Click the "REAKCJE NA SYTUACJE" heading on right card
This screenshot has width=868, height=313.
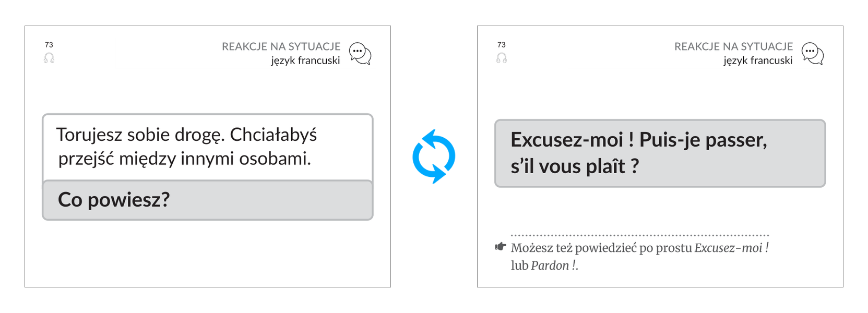click(733, 46)
